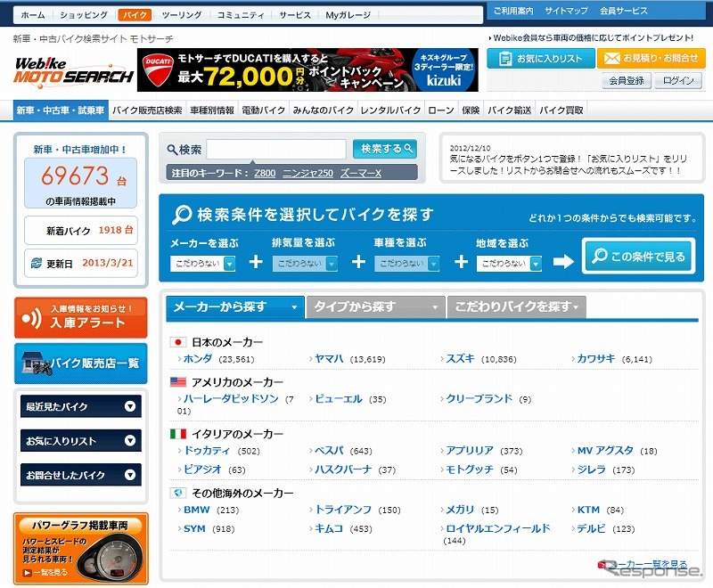This screenshot has height=588, width=713.
Task: Go to ホーム in top navigation
Action: (x=33, y=15)
